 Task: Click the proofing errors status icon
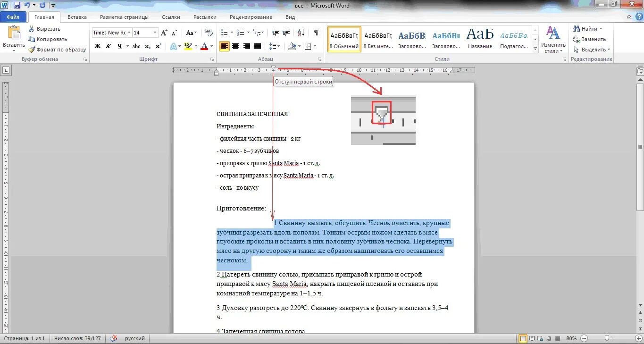click(113, 338)
